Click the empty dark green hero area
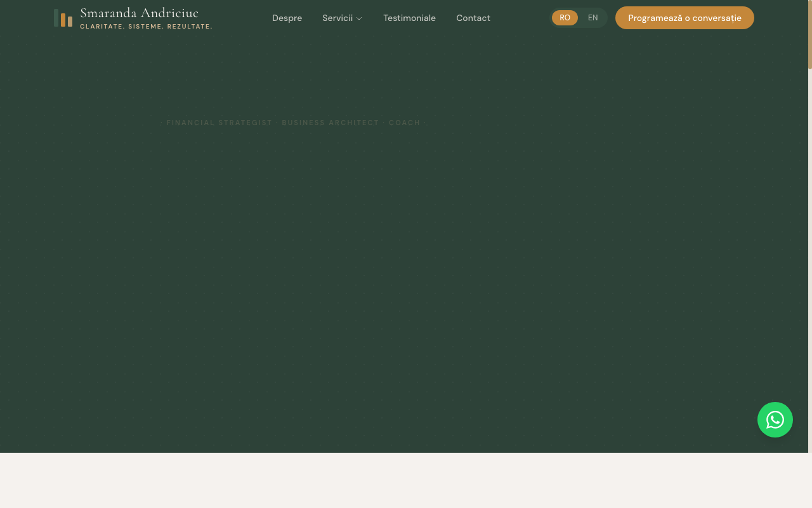Viewport: 812px width, 508px height. [406, 273]
